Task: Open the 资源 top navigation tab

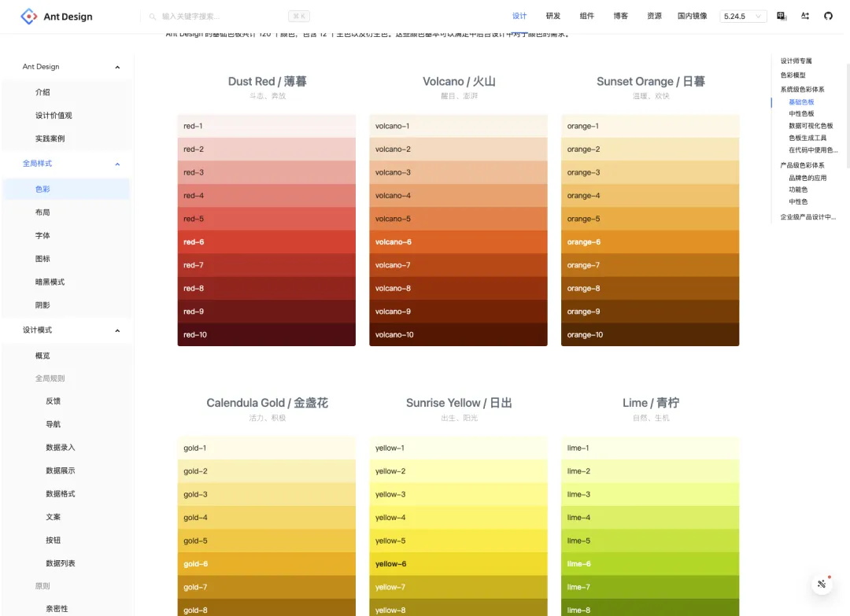Action: click(x=654, y=16)
